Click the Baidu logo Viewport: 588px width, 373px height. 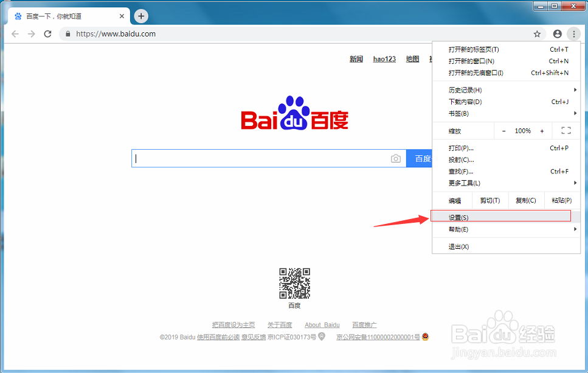[x=295, y=113]
